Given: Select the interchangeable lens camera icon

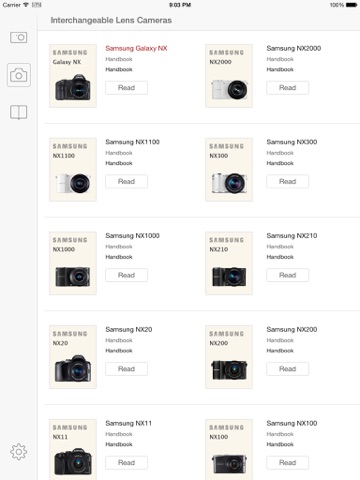Looking at the screenshot, I should [19, 75].
